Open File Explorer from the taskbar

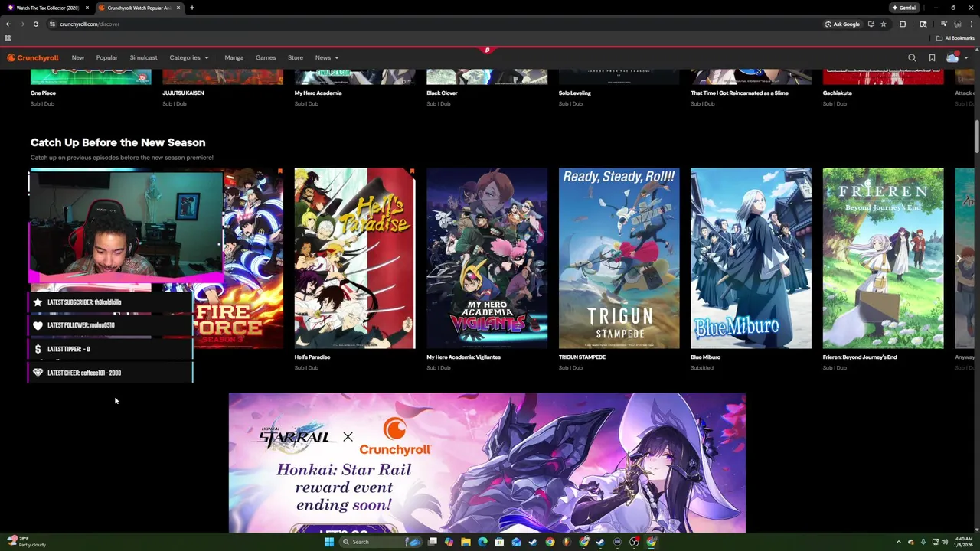[x=465, y=542]
